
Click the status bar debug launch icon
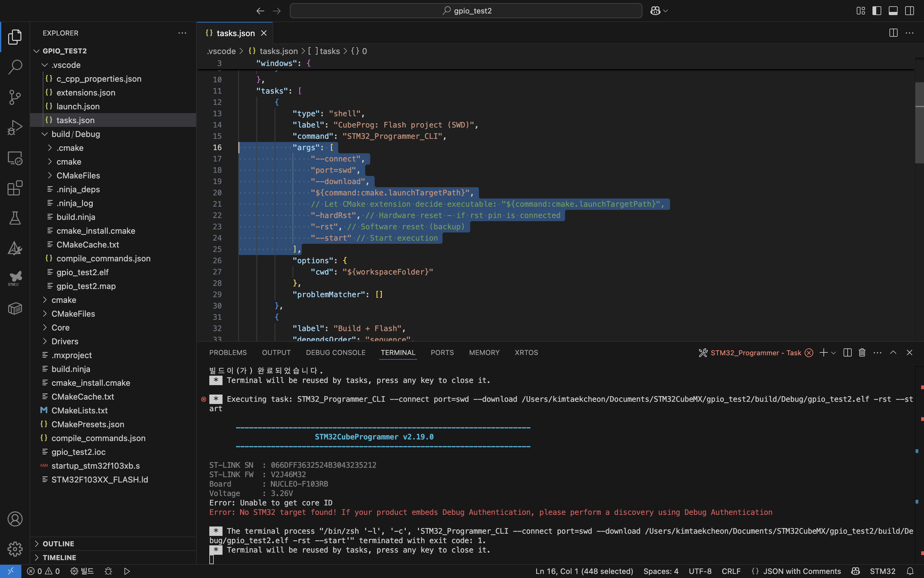[109, 571]
